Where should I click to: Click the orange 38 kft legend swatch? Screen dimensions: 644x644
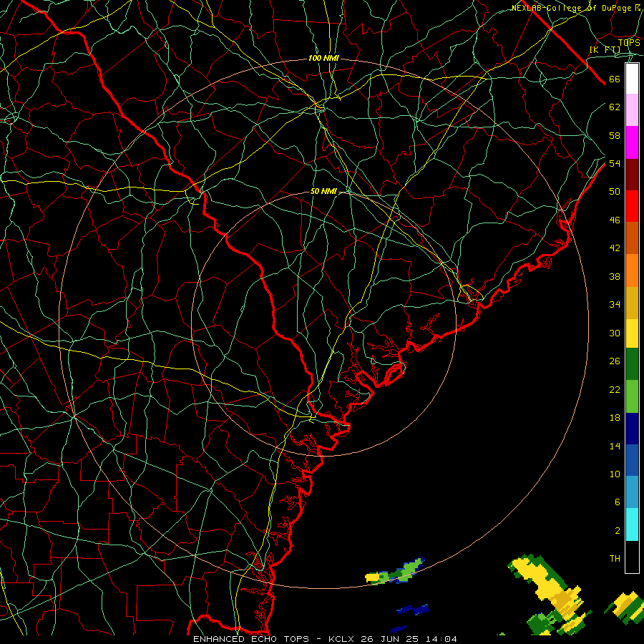click(632, 270)
